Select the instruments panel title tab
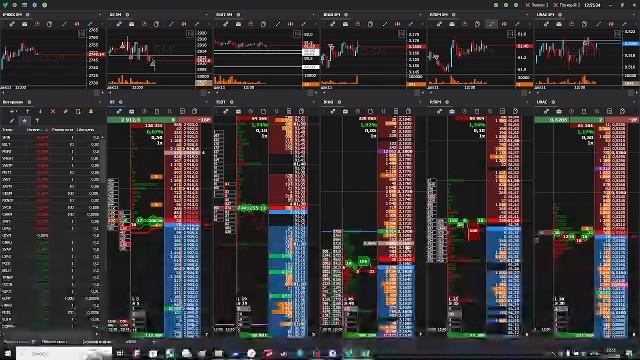Image resolution: width=640 pixels, height=360 pixels. 13,102
